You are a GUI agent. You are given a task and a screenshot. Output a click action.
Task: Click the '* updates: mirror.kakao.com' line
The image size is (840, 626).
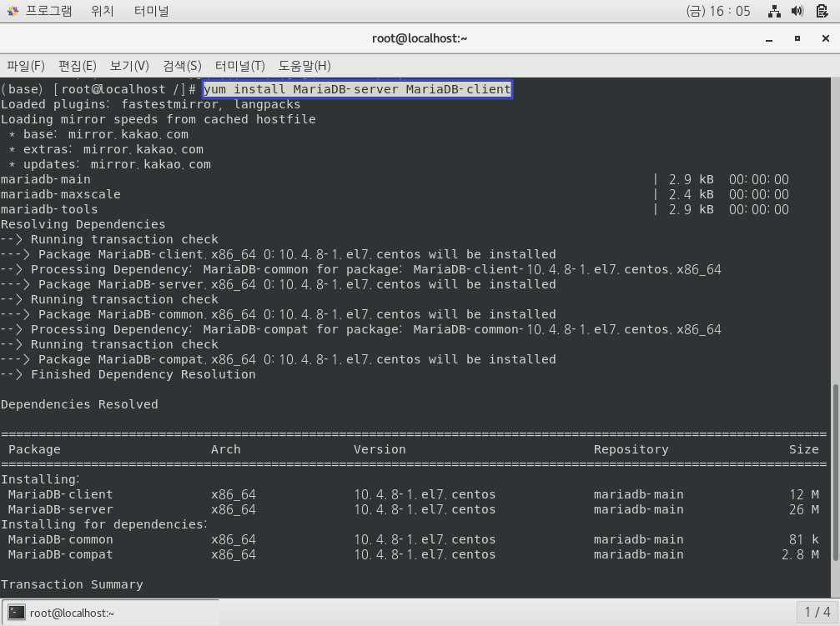tap(109, 164)
